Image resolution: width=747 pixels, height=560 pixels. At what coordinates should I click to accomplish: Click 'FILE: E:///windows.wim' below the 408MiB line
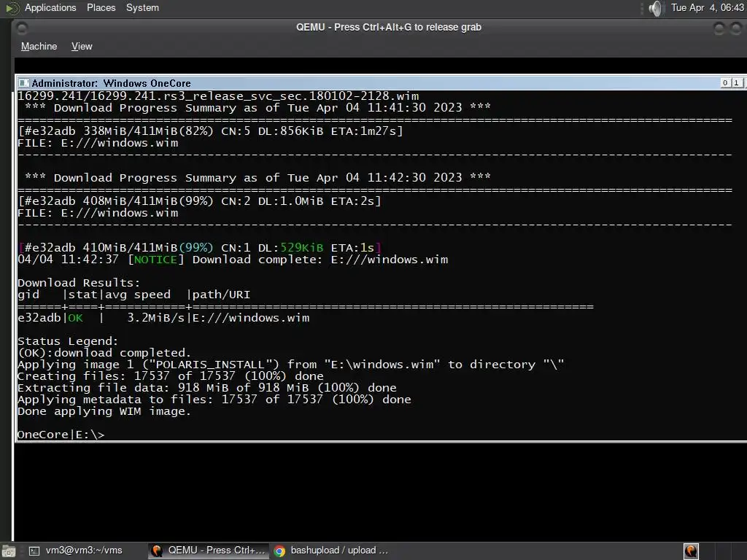pyautogui.click(x=98, y=213)
